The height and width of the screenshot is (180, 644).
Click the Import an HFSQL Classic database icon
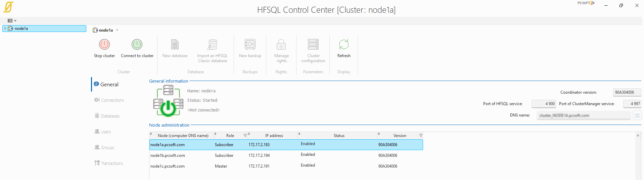click(x=212, y=44)
